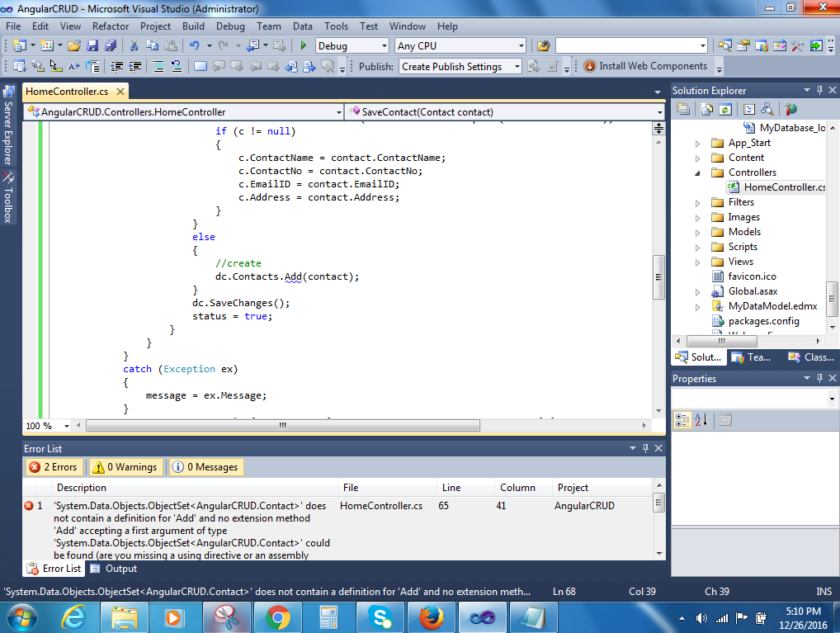Open the Any CPU platform dropdown

click(x=521, y=46)
